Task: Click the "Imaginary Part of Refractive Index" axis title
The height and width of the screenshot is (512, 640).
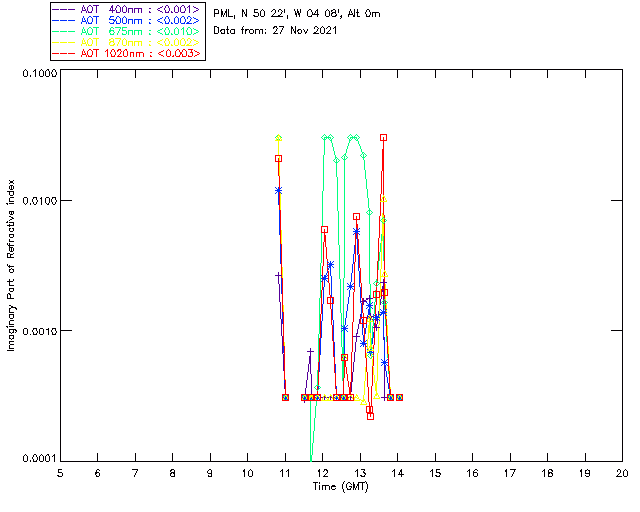Action: point(12,267)
